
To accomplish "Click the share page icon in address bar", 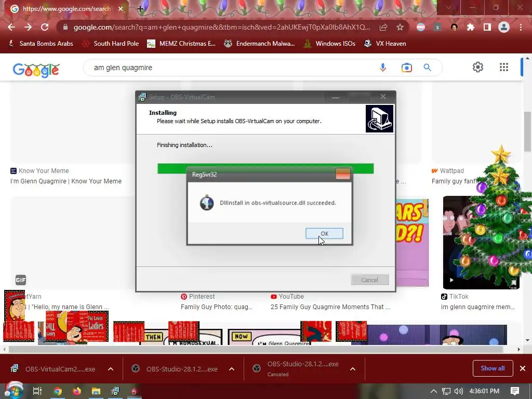I will pos(383,27).
